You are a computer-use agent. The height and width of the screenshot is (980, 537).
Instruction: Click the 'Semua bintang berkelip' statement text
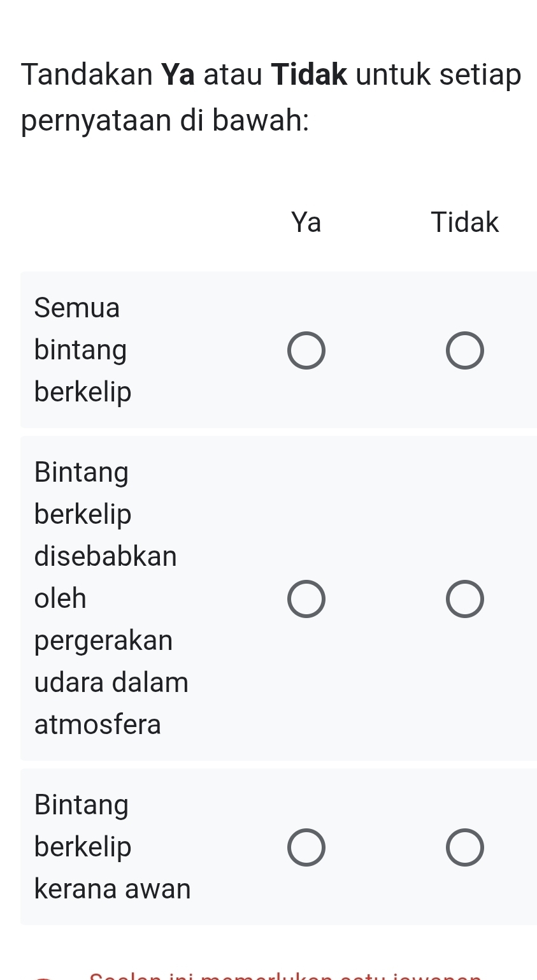coord(83,350)
